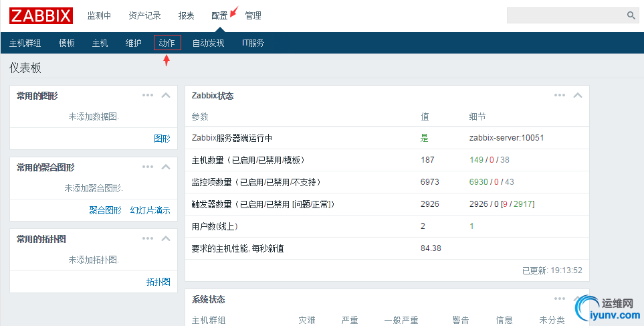
Task: Open the 常用的图形 widget three-dot menu
Action: pyautogui.click(x=148, y=96)
